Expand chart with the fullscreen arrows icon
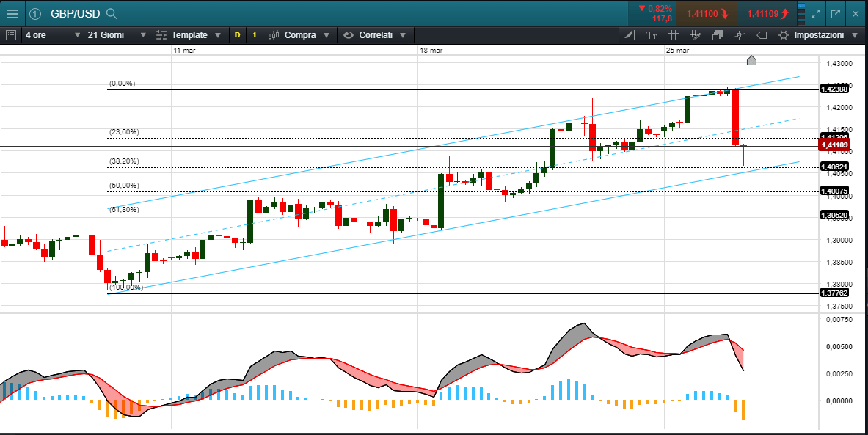The width and height of the screenshot is (868, 435). tap(815, 14)
